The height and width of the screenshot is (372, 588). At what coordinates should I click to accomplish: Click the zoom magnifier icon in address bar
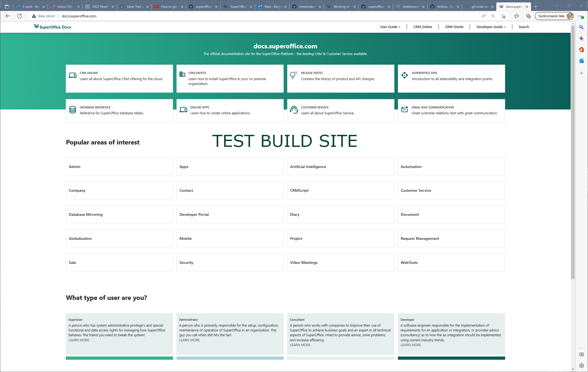pyautogui.click(x=493, y=16)
